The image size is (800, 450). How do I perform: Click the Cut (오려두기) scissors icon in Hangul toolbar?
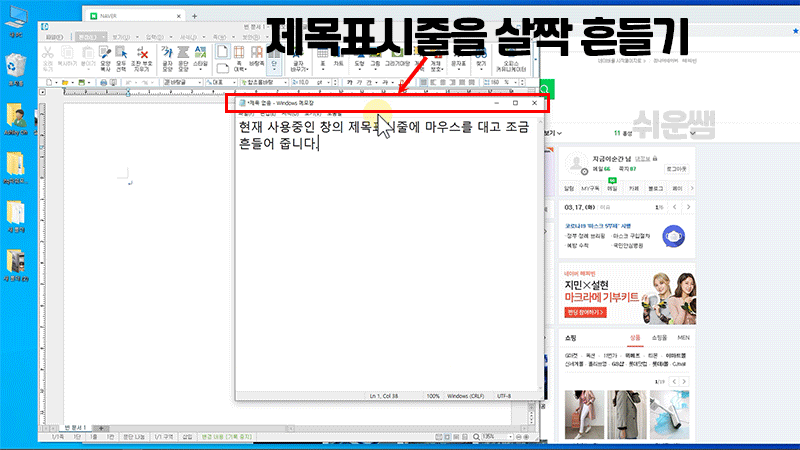[x=47, y=53]
